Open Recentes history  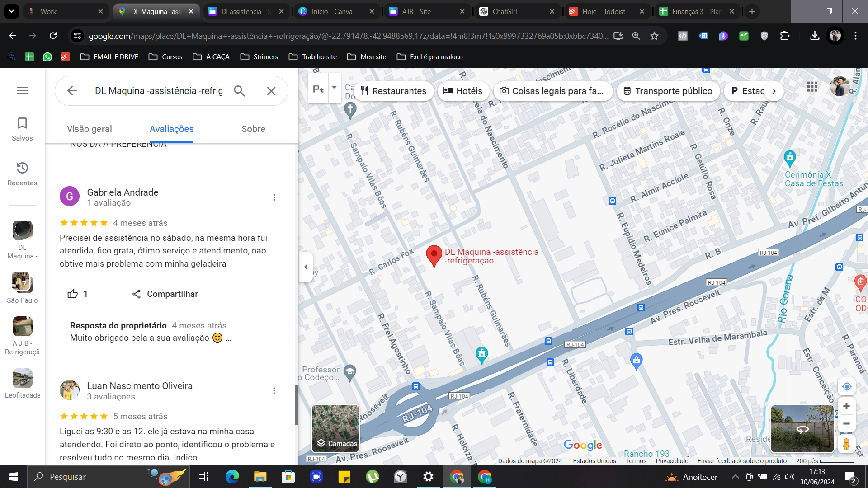click(22, 174)
